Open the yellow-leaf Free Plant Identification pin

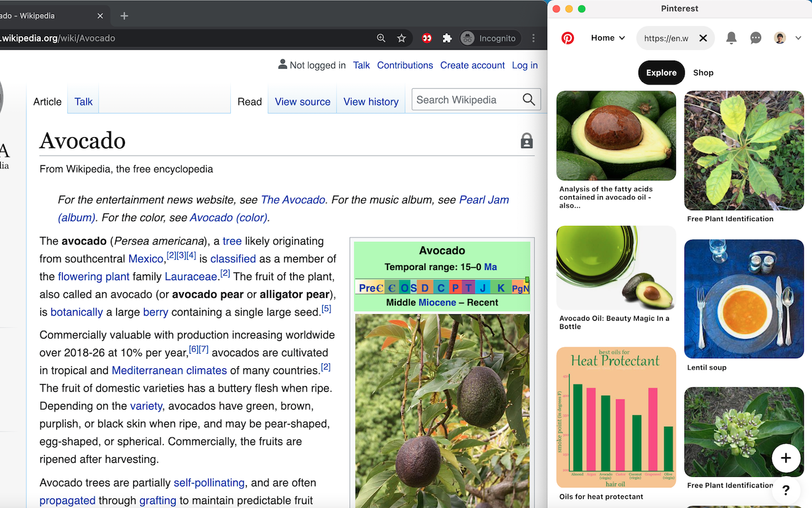[x=744, y=150]
